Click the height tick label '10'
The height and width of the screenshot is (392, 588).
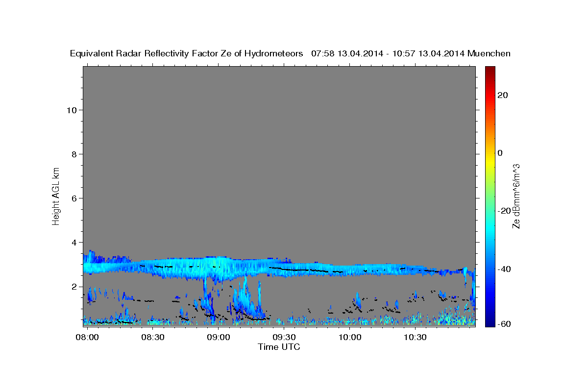(x=72, y=110)
